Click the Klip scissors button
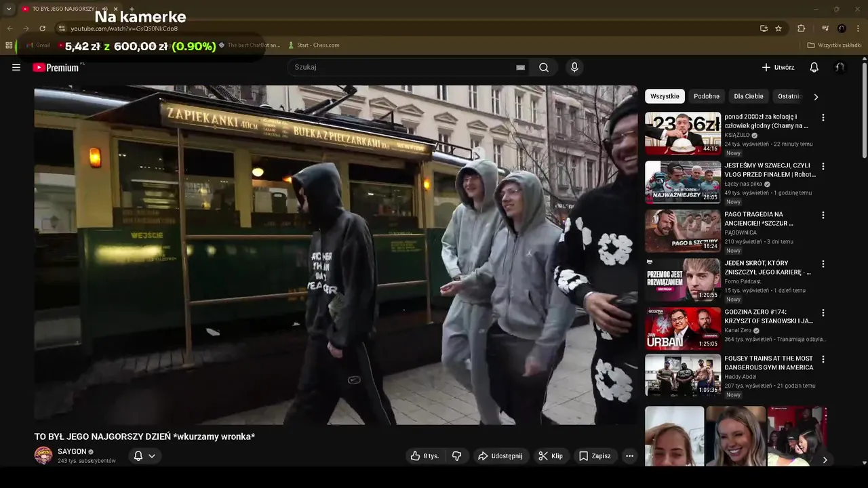The image size is (868, 488). point(551,456)
